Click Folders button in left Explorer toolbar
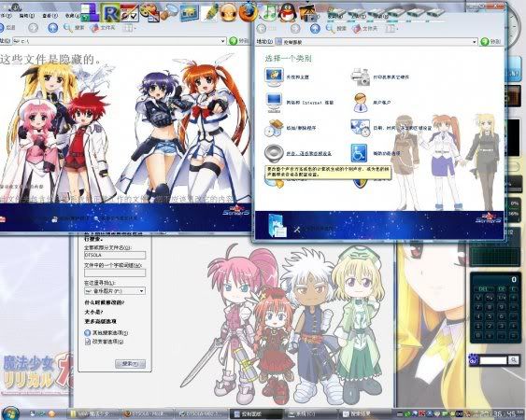This screenshot has width=526, height=420. [104, 28]
